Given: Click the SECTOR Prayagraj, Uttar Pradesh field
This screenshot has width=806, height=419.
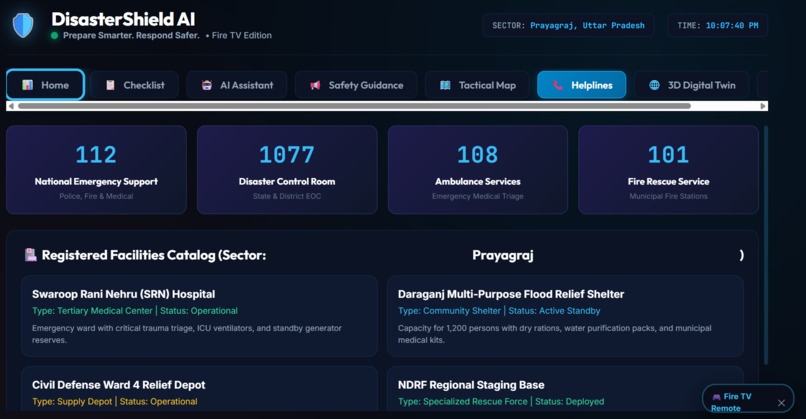Looking at the screenshot, I should pyautogui.click(x=568, y=25).
